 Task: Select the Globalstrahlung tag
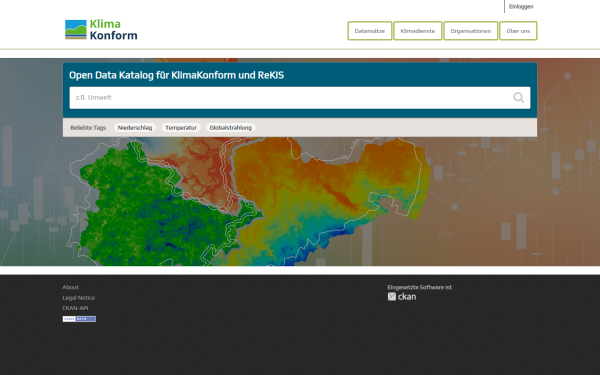point(231,128)
